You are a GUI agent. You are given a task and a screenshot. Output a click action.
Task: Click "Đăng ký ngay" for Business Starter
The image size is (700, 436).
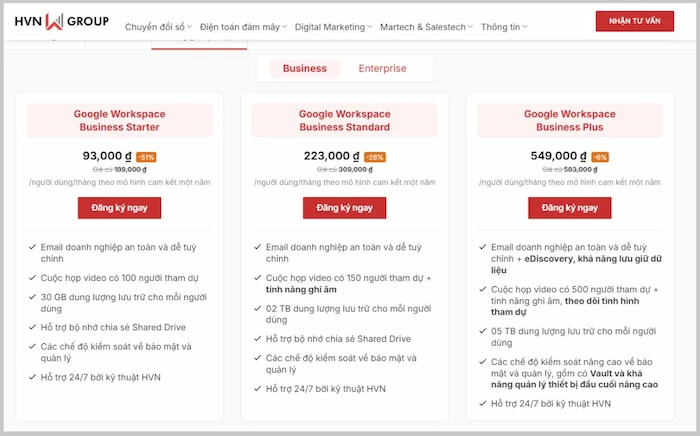tap(119, 208)
